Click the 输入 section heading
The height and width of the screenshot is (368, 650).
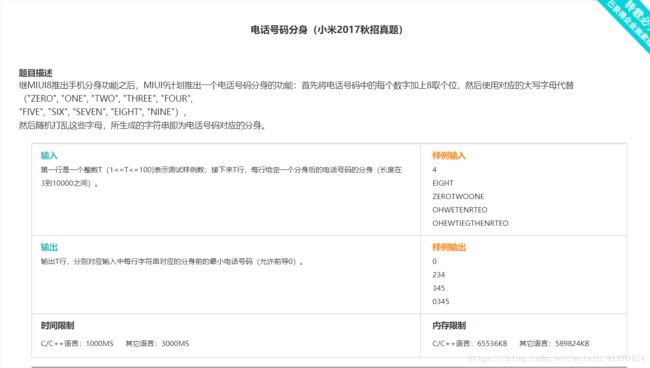click(49, 155)
